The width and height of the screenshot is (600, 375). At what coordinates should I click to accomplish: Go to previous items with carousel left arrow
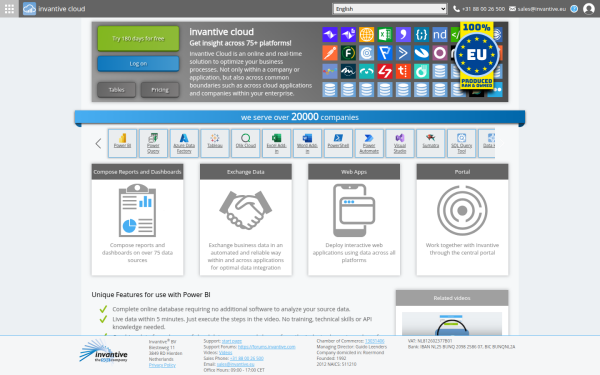(x=98, y=143)
